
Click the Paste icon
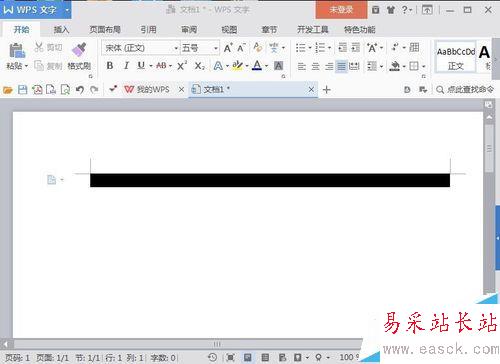[x=16, y=50]
